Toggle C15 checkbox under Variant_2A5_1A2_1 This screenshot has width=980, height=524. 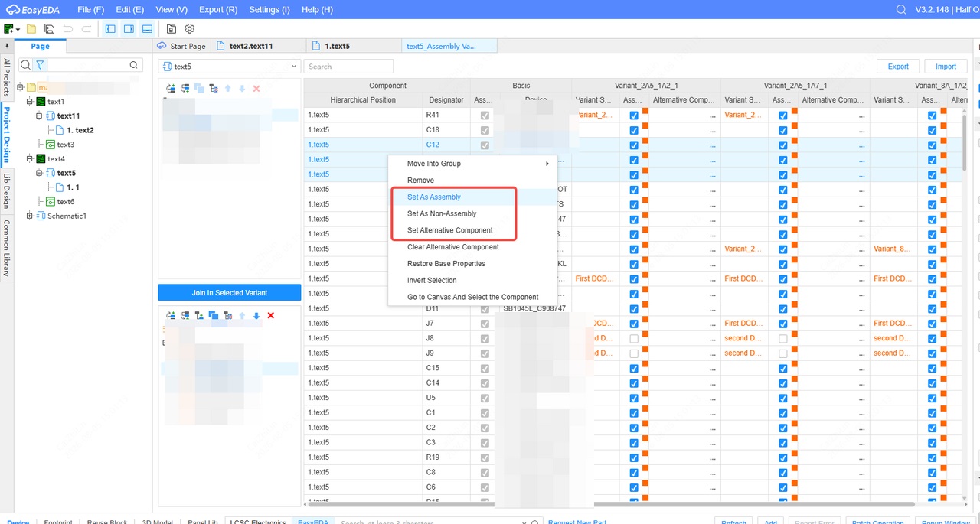point(633,368)
